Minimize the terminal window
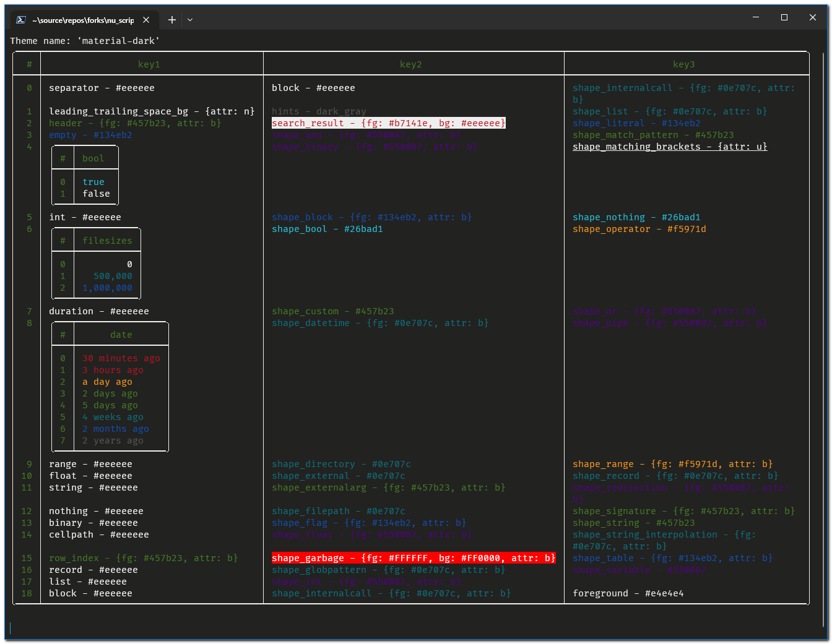 [x=756, y=17]
